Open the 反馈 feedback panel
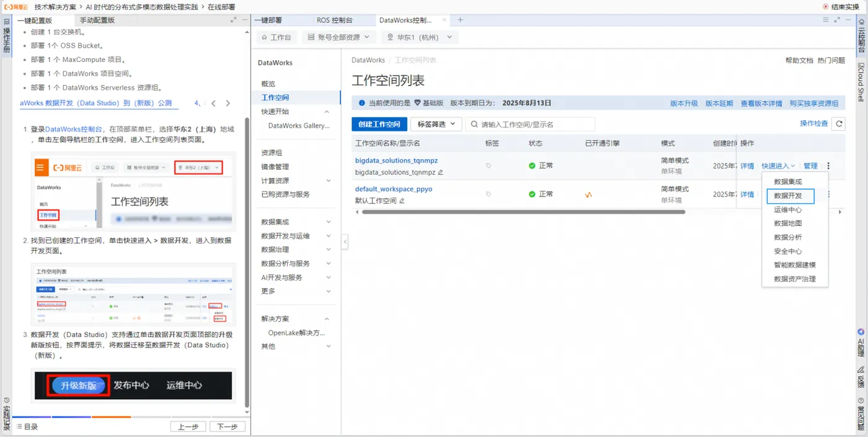This screenshot has height=437, width=868. (x=861, y=377)
